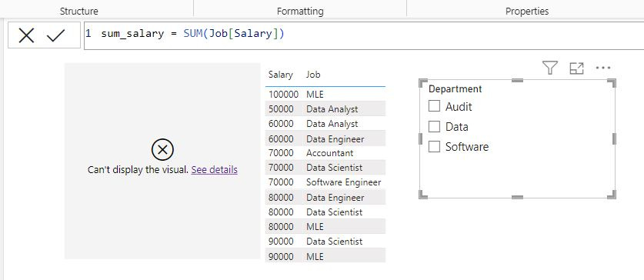This screenshot has width=644, height=280.
Task: Commit the formula with the checkmark icon
Action: tap(56, 35)
